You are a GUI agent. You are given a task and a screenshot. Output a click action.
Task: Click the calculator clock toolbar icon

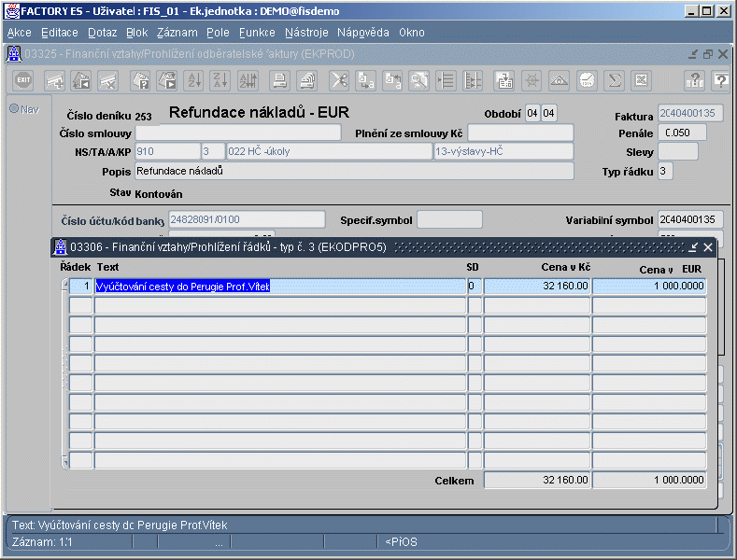pyautogui.click(x=587, y=80)
